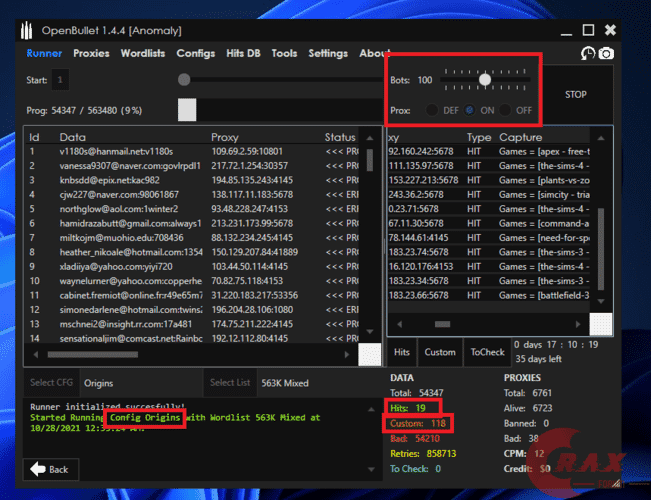651x500 pixels.
Task: Click the data list horizontal scrollbar thumb
Action: (93, 355)
